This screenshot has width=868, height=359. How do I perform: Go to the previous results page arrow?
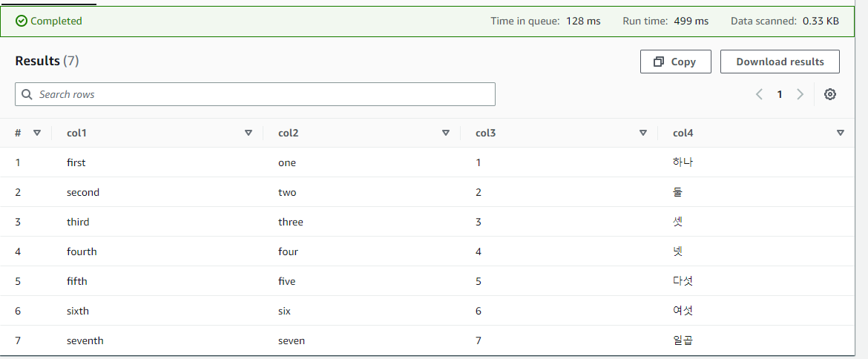(x=760, y=95)
